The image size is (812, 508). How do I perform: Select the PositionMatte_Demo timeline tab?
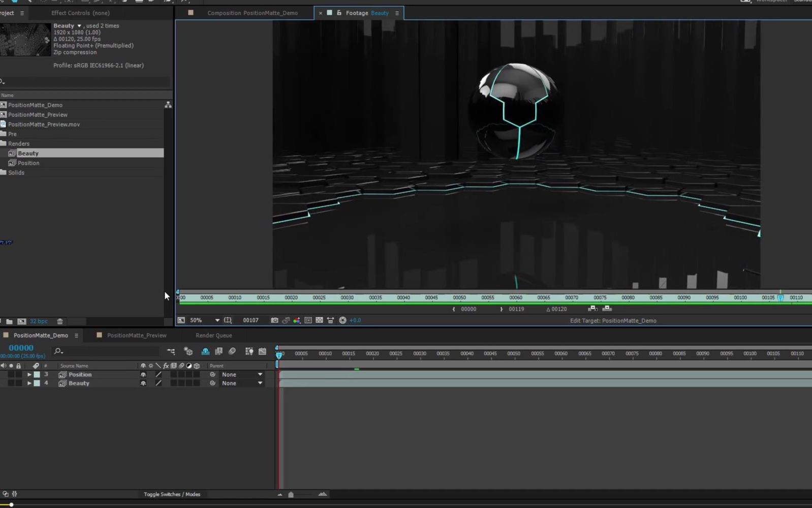(41, 336)
